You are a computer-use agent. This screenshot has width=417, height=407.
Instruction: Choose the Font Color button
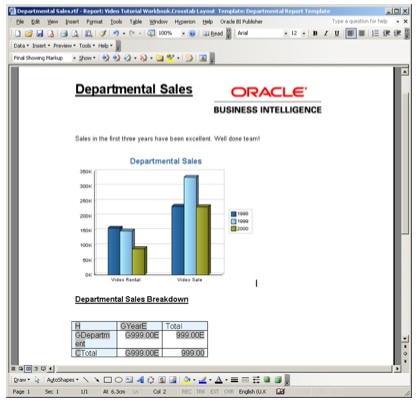[218, 380]
